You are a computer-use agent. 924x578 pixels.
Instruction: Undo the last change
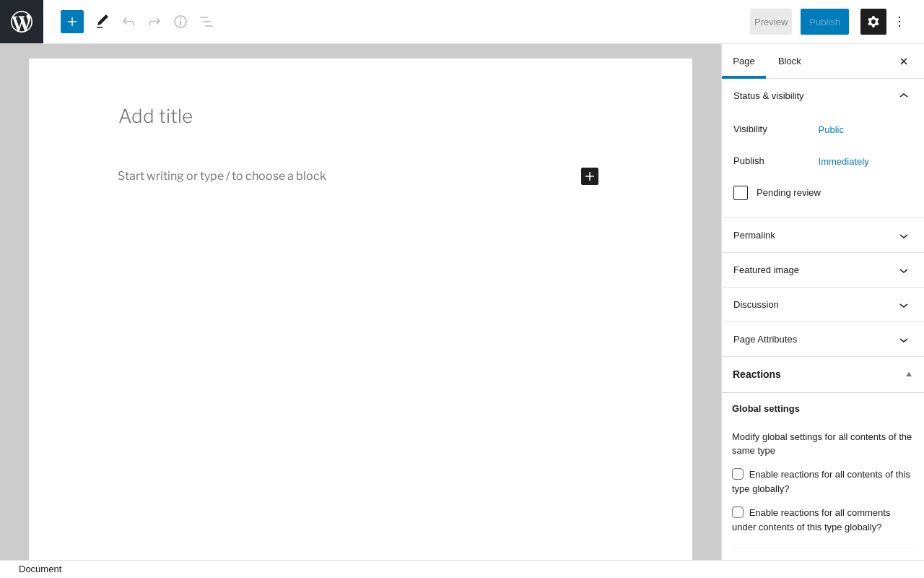128,22
